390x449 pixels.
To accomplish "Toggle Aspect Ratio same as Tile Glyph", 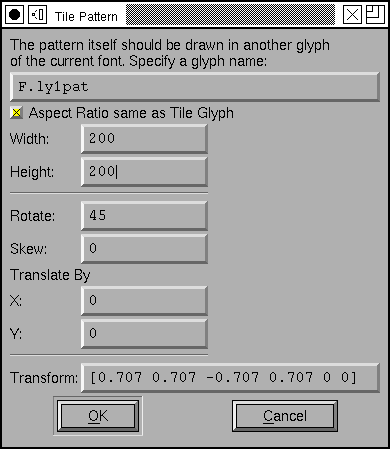I will 16,113.
